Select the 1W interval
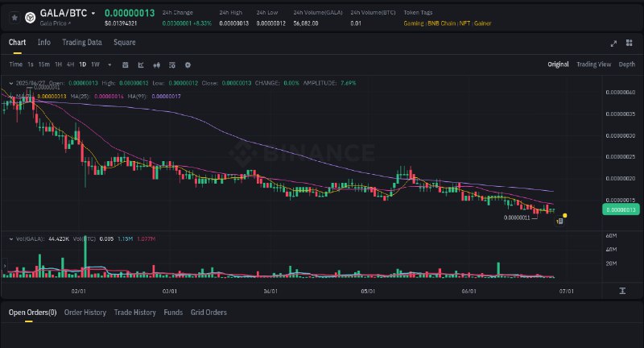This screenshot has width=644, height=348. pos(95,64)
